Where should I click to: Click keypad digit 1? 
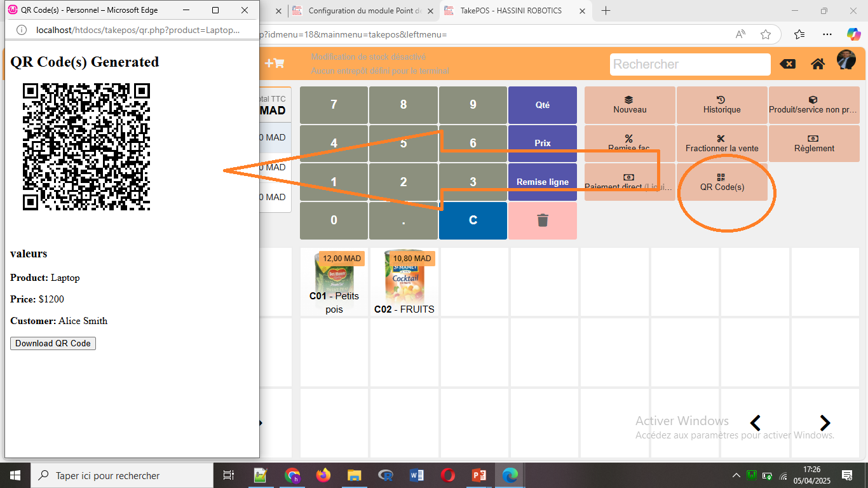[334, 182]
